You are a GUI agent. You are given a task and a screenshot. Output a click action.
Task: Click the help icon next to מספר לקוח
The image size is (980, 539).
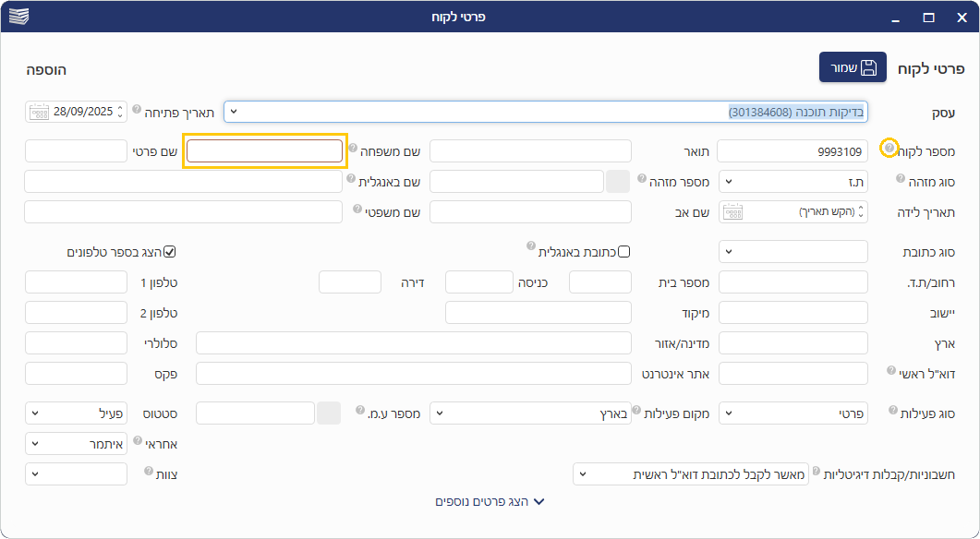tap(889, 148)
